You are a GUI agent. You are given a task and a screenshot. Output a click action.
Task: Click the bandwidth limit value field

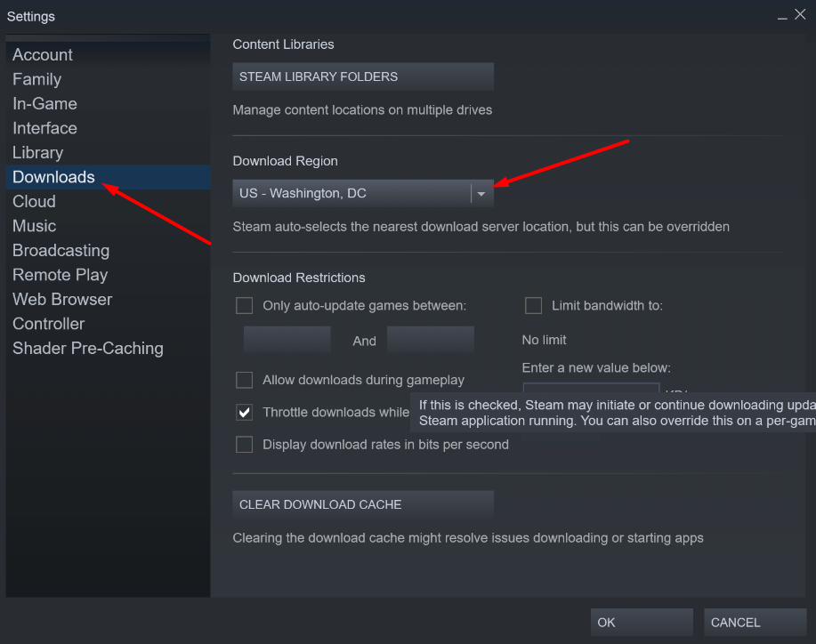pos(591,388)
